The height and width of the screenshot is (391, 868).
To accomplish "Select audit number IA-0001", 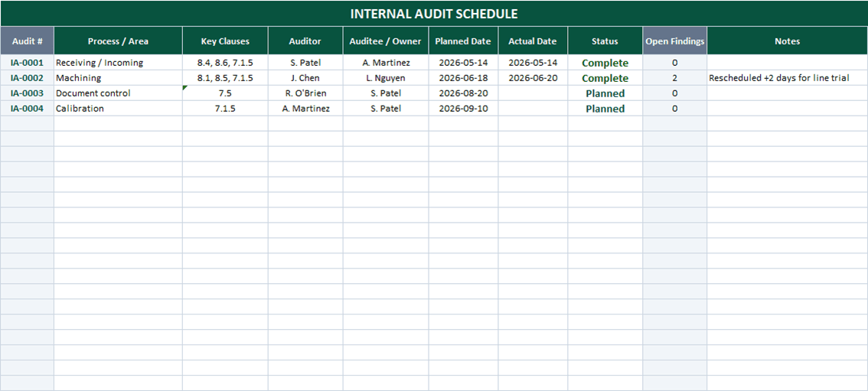I will pos(27,63).
